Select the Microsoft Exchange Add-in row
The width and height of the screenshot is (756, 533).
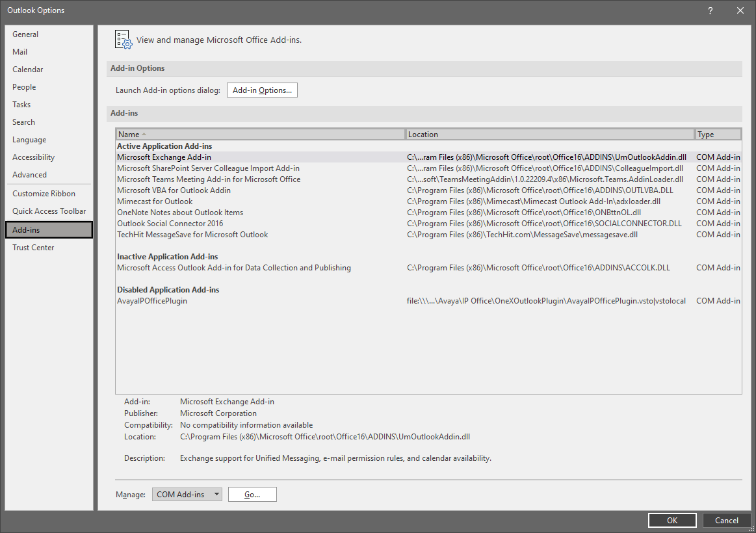(x=428, y=157)
